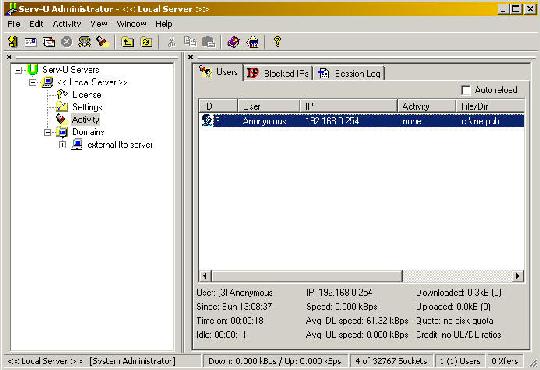Collapse the Local Server tree node
The image size is (540, 370).
pyautogui.click(x=33, y=83)
